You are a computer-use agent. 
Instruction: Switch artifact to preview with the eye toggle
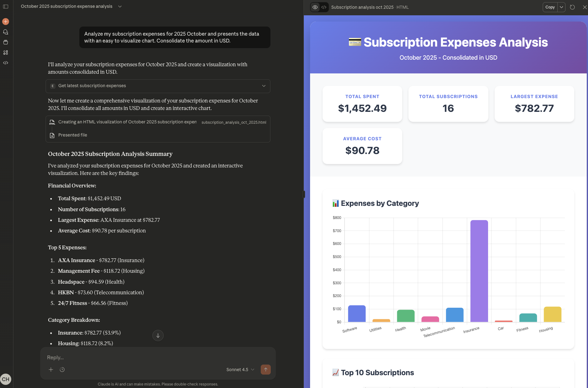click(315, 7)
